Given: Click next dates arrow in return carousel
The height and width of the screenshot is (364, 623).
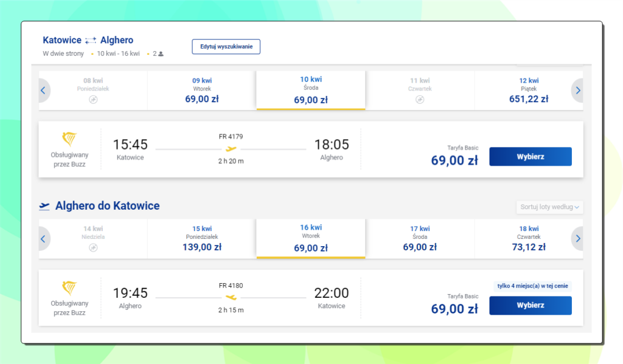Looking at the screenshot, I should coord(578,239).
